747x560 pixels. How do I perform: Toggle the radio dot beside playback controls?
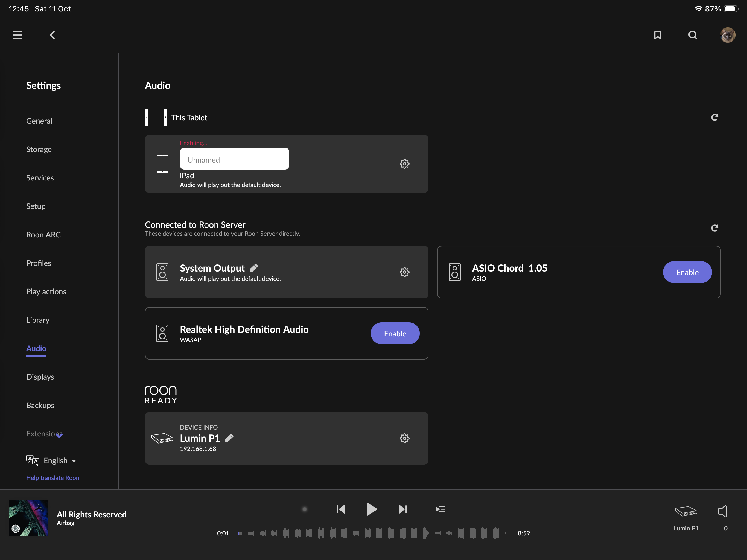coord(304,509)
